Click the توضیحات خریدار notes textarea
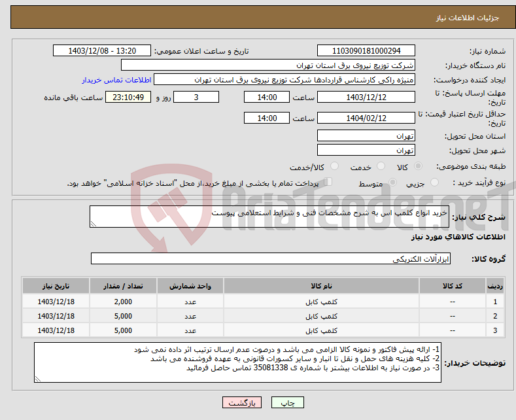516x420 pixels. (x=237, y=362)
